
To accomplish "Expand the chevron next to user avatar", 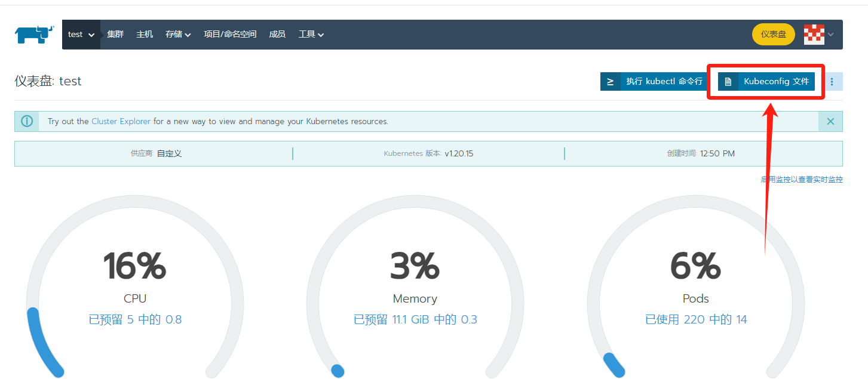I will click(x=831, y=35).
